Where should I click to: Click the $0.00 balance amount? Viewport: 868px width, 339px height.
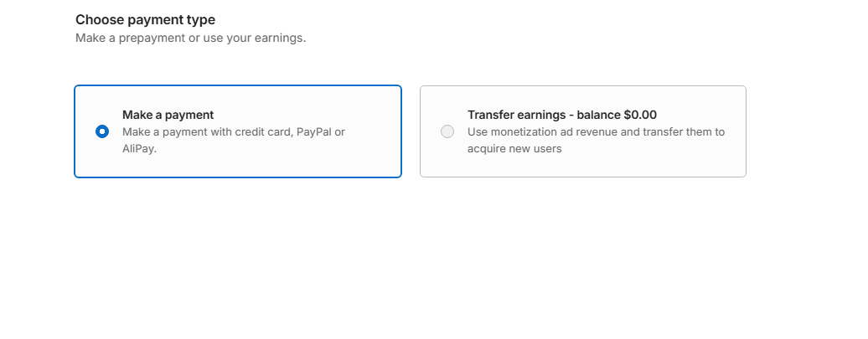[640, 115]
